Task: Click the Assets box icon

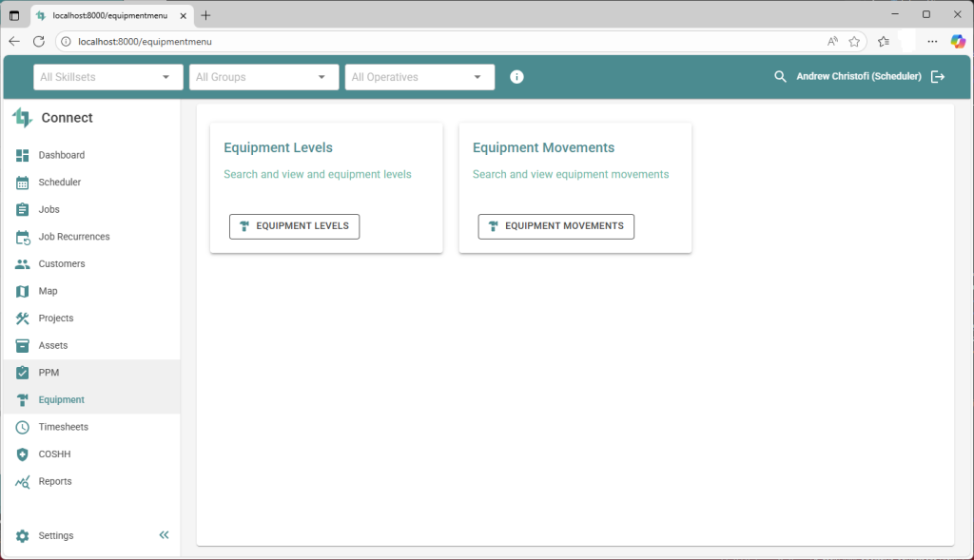Action: point(23,346)
